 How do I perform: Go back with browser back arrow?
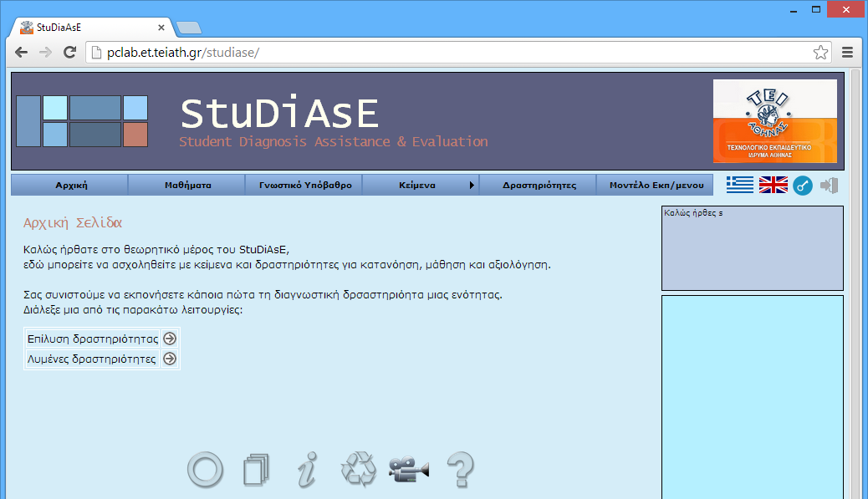point(21,53)
